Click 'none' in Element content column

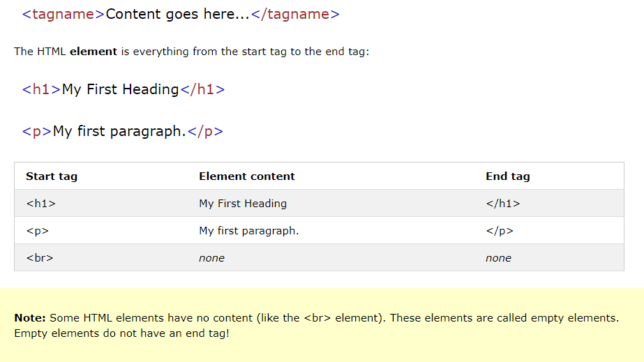[x=211, y=258]
